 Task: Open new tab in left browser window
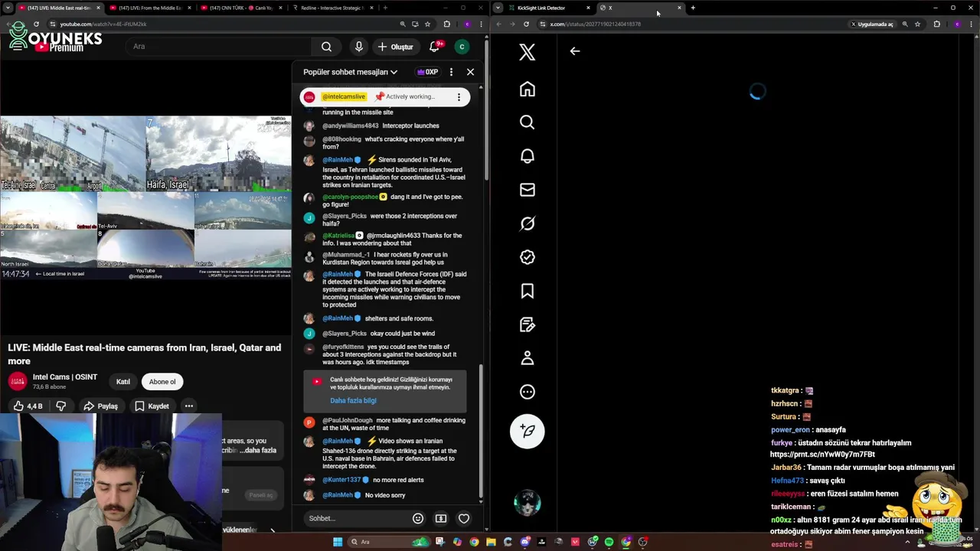(x=385, y=8)
